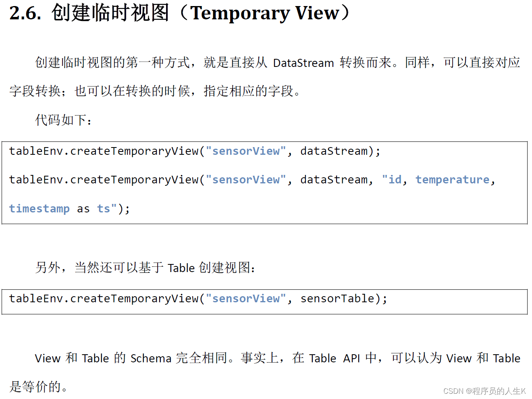The height and width of the screenshot is (399, 532).
Task: Click the temperature field name in the code
Action: [452, 180]
